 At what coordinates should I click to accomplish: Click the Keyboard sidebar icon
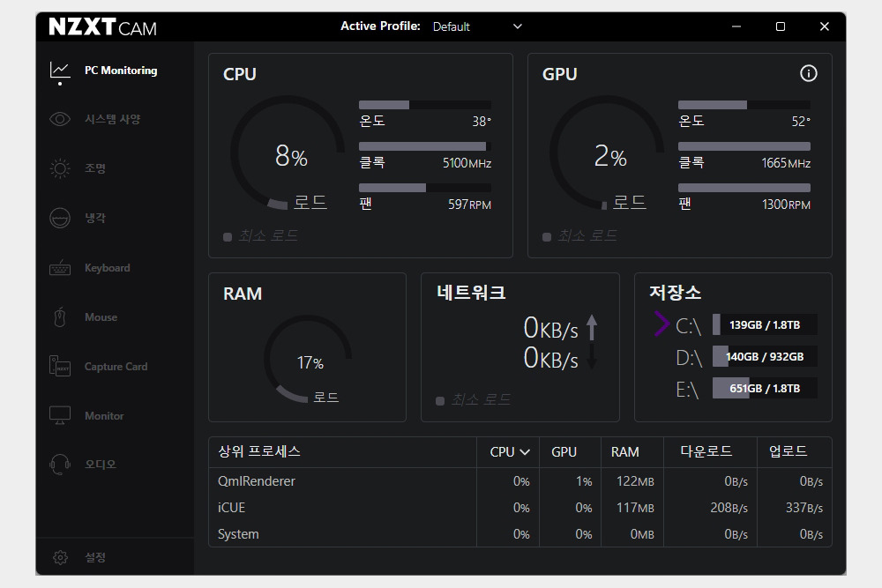point(59,267)
